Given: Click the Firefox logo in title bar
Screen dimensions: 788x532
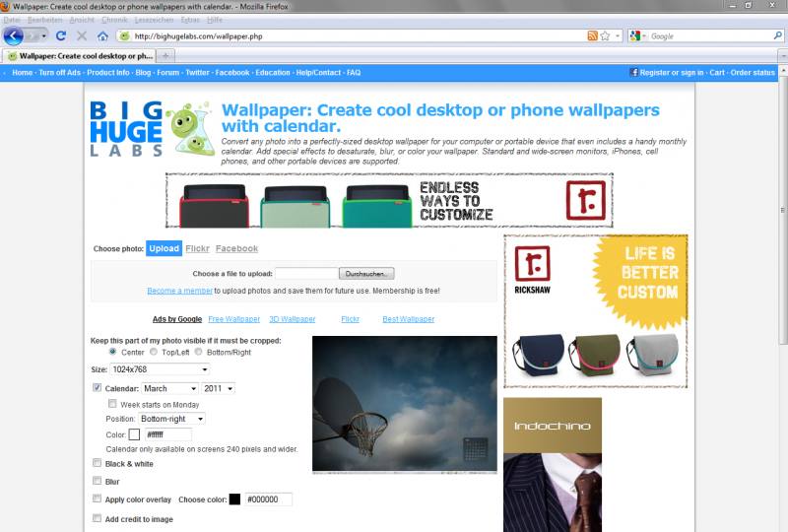Looking at the screenshot, I should pos(5,6).
